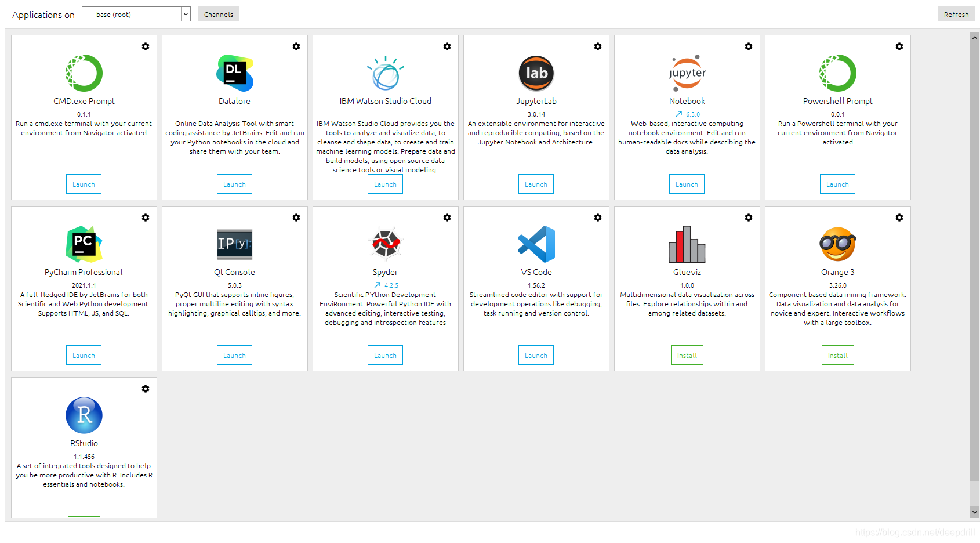Open settings gear on VS Code card

pos(598,218)
